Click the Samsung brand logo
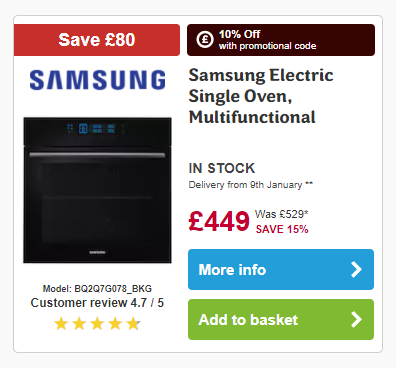This screenshot has height=368, width=396. (97, 80)
